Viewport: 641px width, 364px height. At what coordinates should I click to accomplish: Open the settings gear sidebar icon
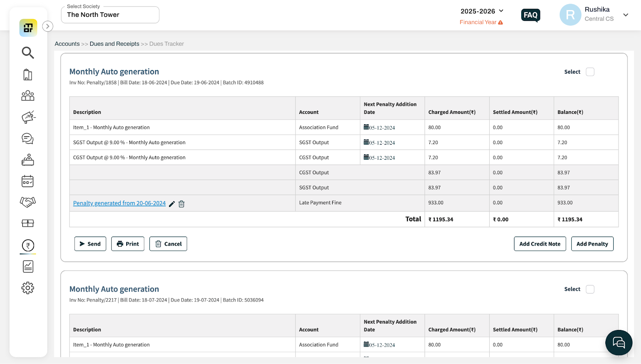point(28,288)
